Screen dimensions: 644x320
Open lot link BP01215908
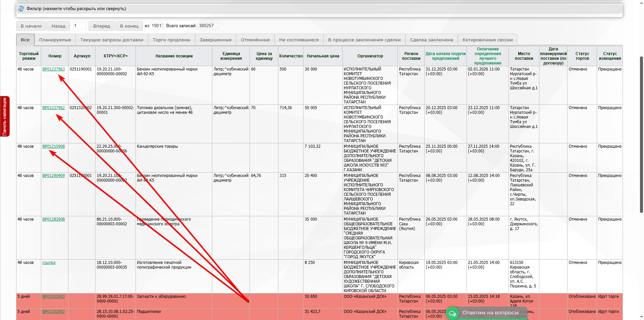coord(54,146)
